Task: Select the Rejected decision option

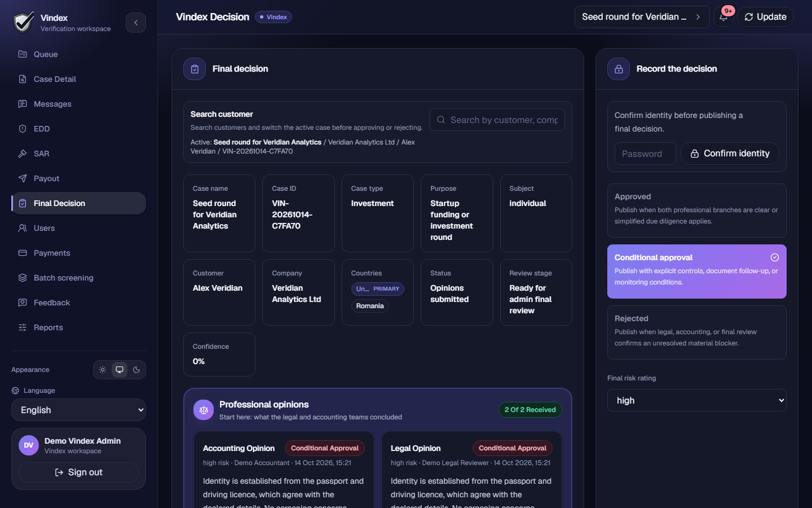Action: [x=697, y=332]
